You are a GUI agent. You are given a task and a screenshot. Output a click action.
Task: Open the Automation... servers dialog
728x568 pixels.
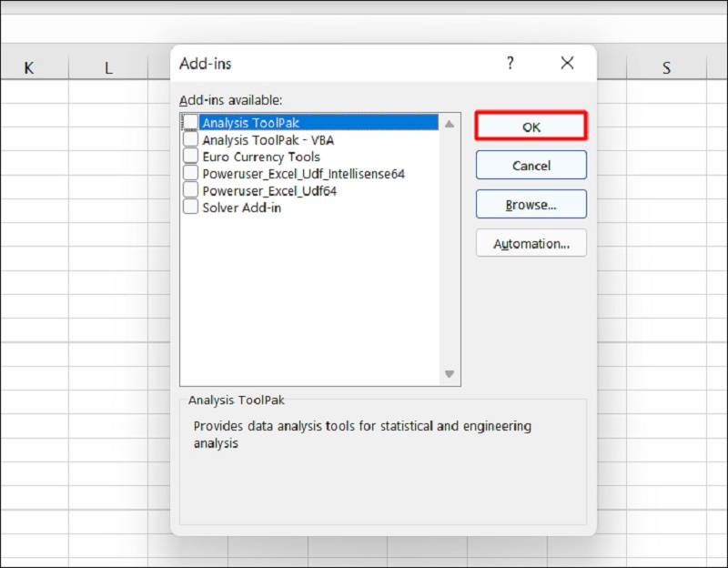coord(531,244)
